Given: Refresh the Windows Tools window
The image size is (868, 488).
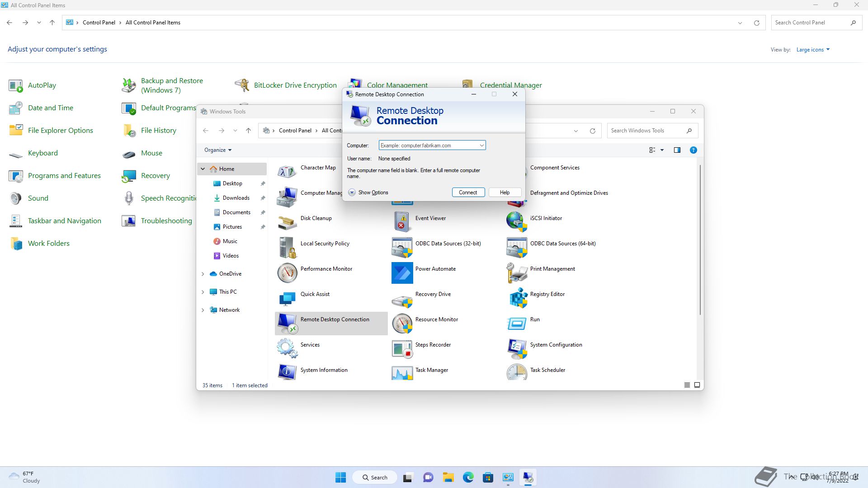Looking at the screenshot, I should [x=592, y=131].
